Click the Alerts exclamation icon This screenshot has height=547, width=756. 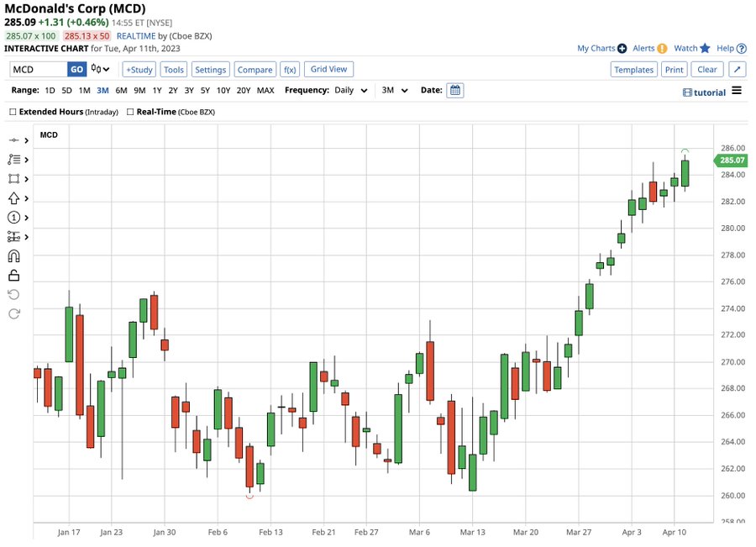663,48
